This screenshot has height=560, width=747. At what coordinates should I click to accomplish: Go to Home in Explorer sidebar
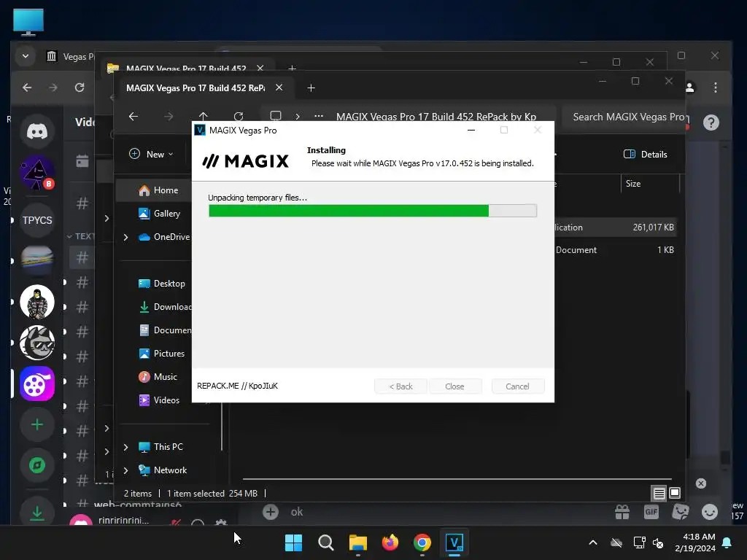(158, 190)
